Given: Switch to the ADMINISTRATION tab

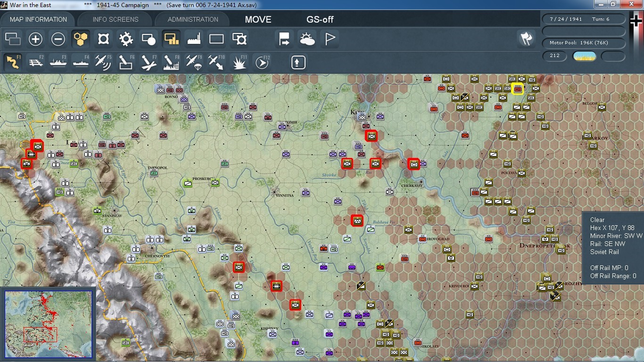Looking at the screenshot, I should [193, 19].
